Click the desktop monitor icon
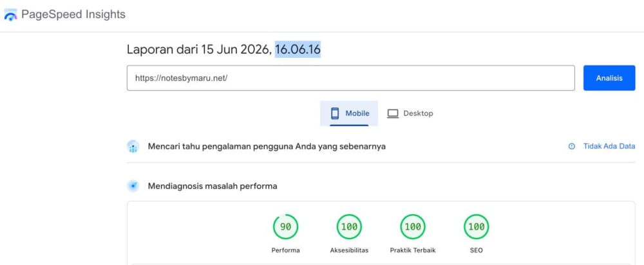 point(393,114)
